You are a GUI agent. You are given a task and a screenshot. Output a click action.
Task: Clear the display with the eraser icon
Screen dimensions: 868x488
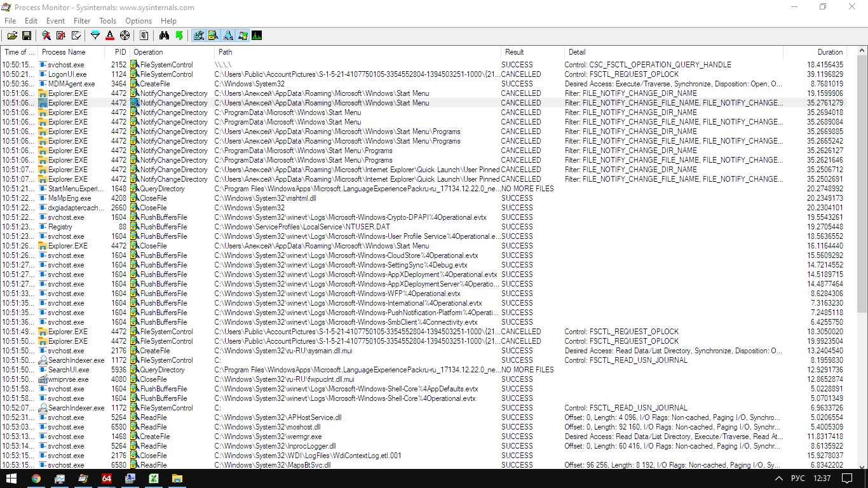click(x=76, y=36)
